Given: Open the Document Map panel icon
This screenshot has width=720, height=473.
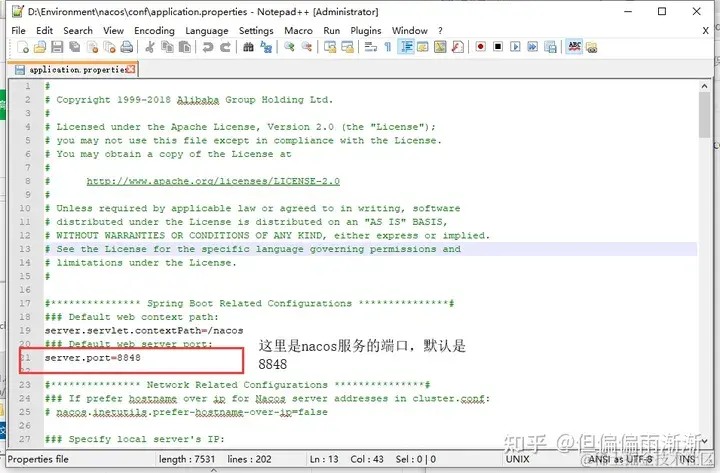Looking at the screenshot, I should tap(440, 47).
